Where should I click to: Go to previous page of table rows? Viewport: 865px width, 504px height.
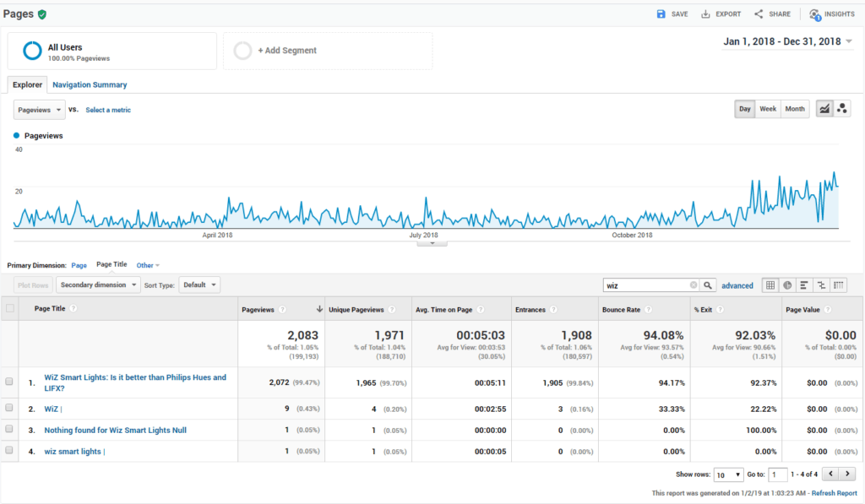click(831, 474)
